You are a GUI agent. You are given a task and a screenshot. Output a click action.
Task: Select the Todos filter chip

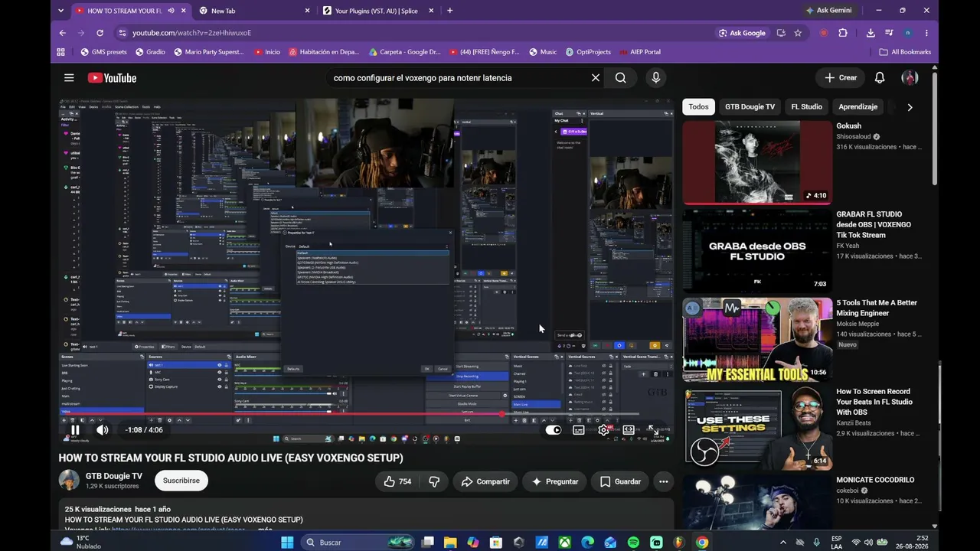698,107
